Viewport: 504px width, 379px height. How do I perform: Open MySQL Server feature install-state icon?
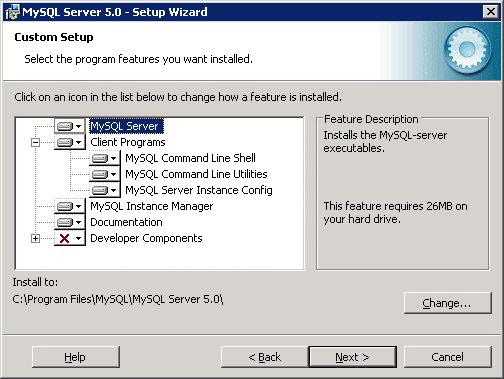[x=70, y=126]
